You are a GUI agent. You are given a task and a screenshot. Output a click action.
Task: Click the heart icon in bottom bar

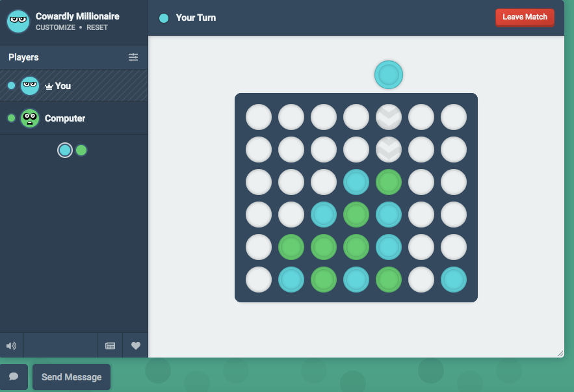point(135,346)
